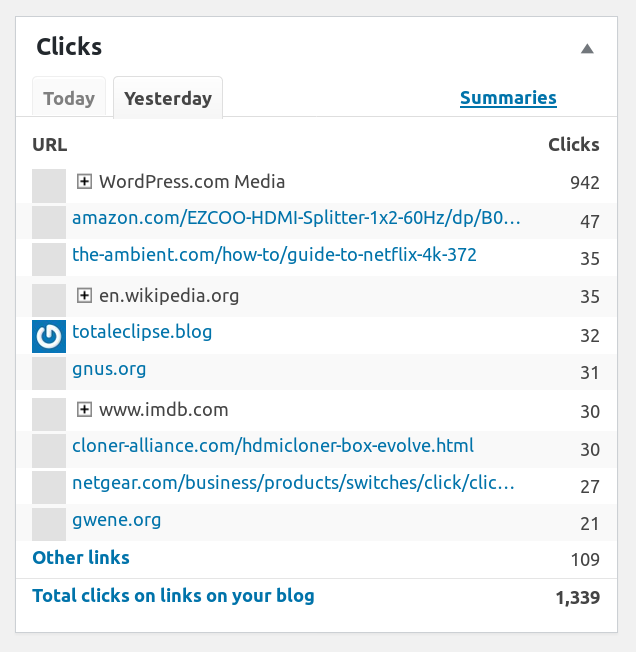636x652 pixels.
Task: Open the netgear.com switches link
Action: (x=293, y=484)
